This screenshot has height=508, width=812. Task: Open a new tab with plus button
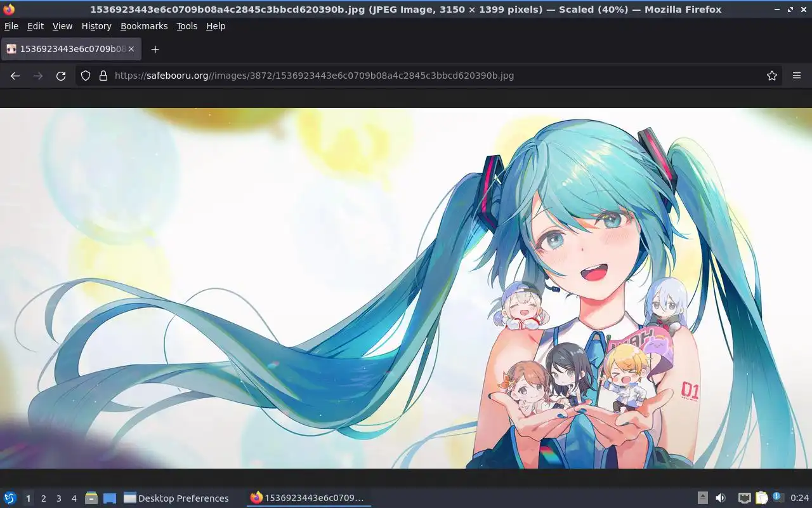click(x=155, y=49)
